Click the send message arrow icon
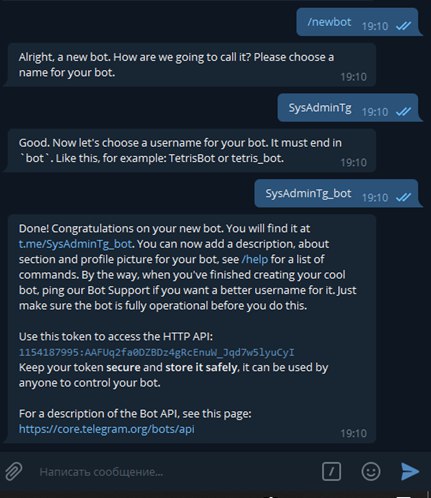 click(410, 471)
